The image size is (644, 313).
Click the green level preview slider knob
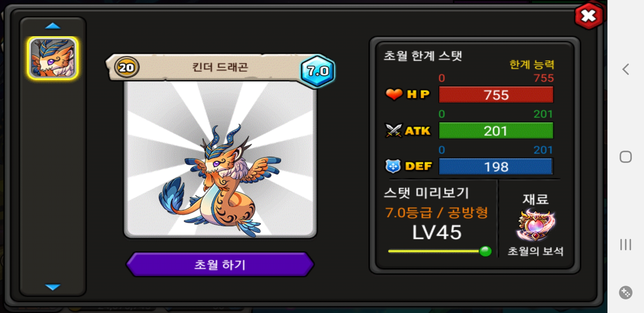[x=485, y=251]
